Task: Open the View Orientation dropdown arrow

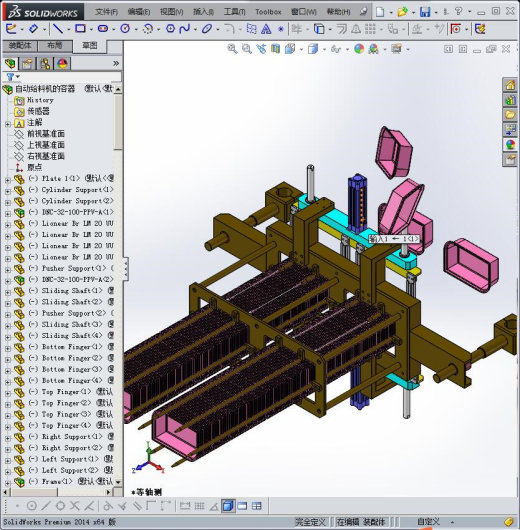Action: pos(301,50)
